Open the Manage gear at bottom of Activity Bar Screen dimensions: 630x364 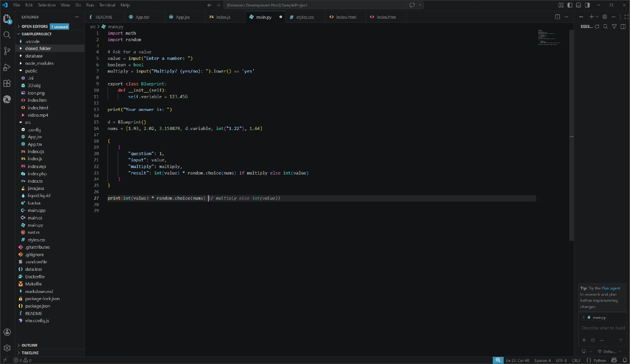pyautogui.click(x=7, y=348)
